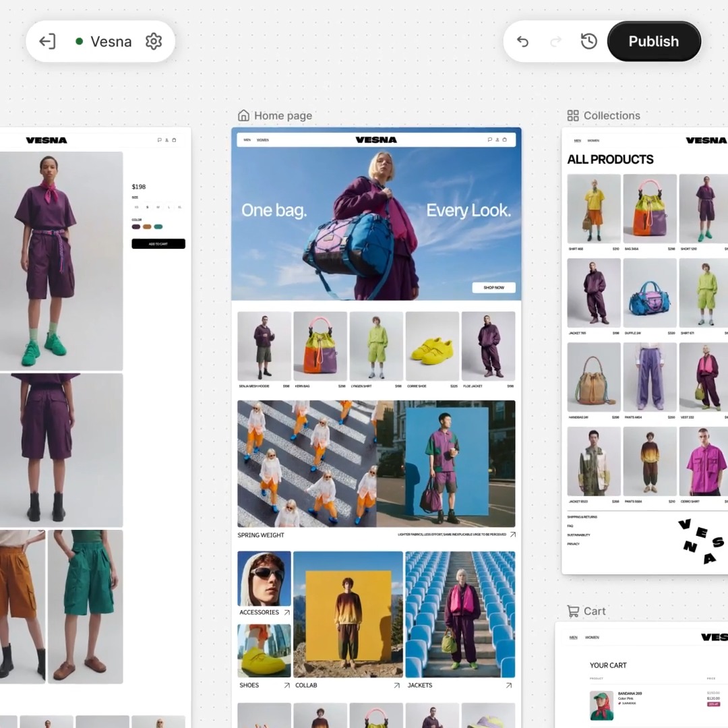728x728 pixels.
Task: Click the Collections grid icon
Action: [x=573, y=116]
